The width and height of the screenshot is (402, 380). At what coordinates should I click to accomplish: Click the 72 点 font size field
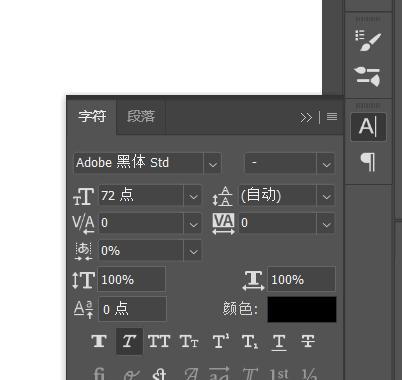[x=141, y=195]
